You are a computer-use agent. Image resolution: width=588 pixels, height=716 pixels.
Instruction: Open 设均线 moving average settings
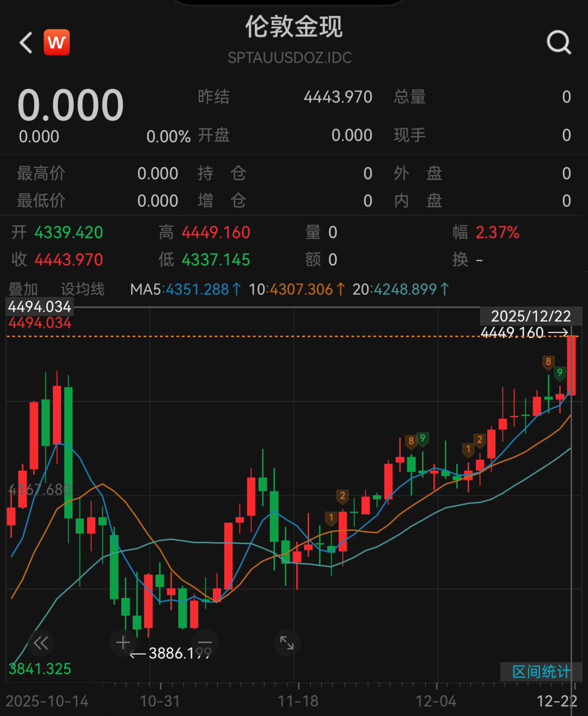(x=82, y=289)
